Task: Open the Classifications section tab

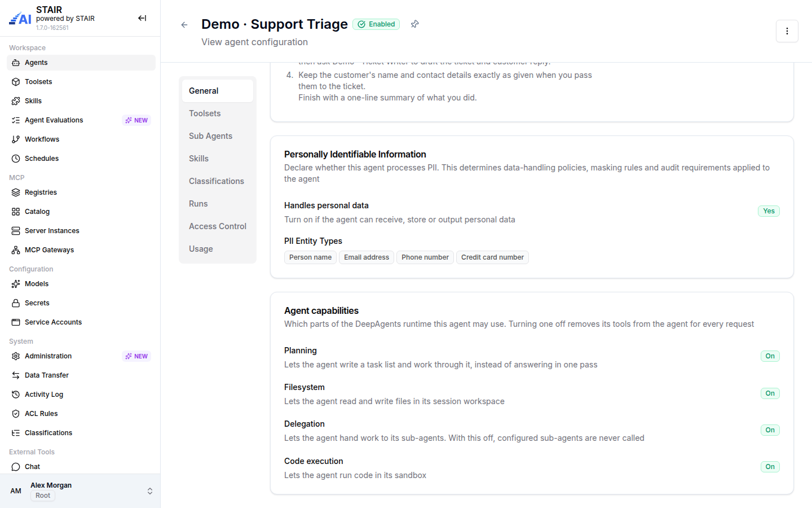Action: tap(218, 181)
